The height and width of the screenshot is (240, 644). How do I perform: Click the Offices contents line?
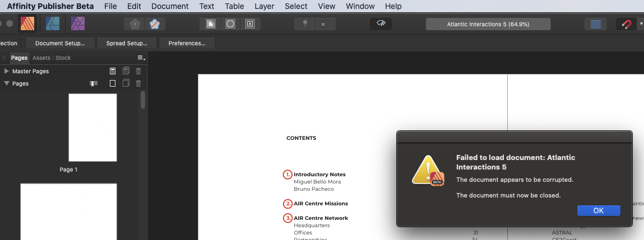303,233
